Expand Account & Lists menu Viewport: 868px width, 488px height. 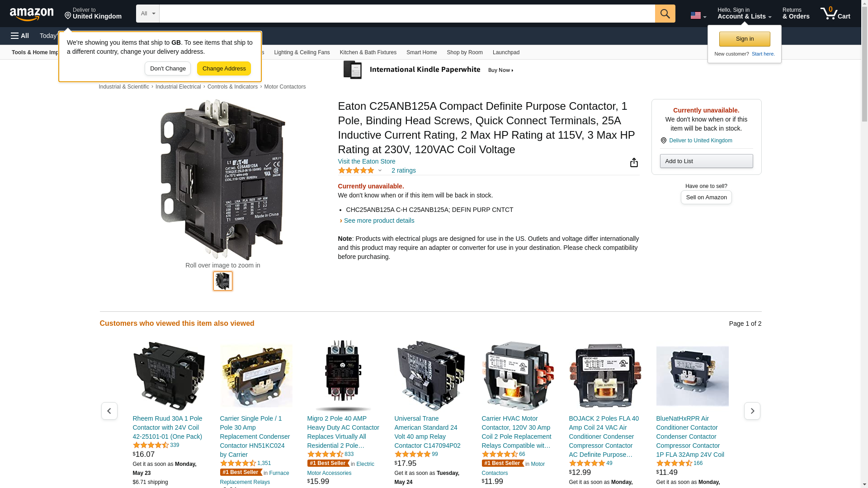744,14
